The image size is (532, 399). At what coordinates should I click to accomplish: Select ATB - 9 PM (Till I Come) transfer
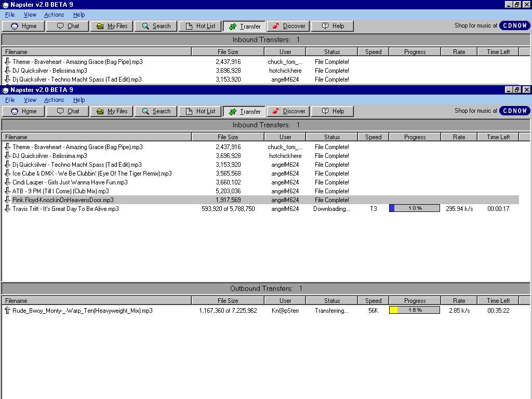tap(60, 191)
